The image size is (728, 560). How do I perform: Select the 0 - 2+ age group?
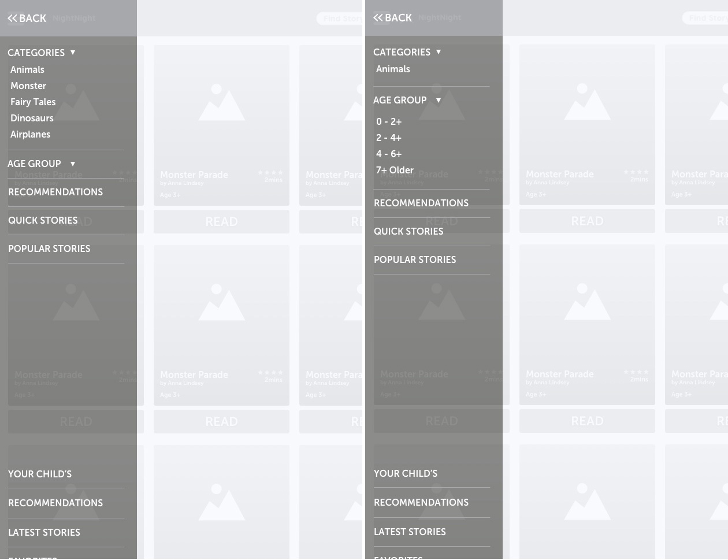389,121
